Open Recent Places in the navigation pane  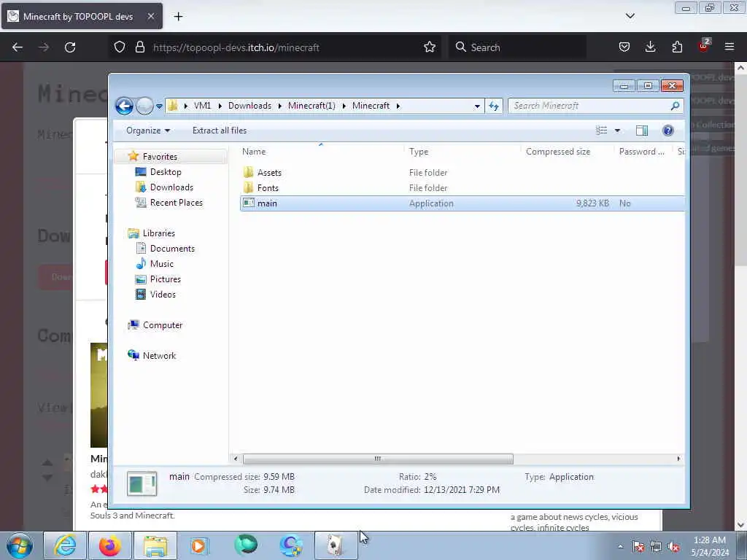click(177, 203)
